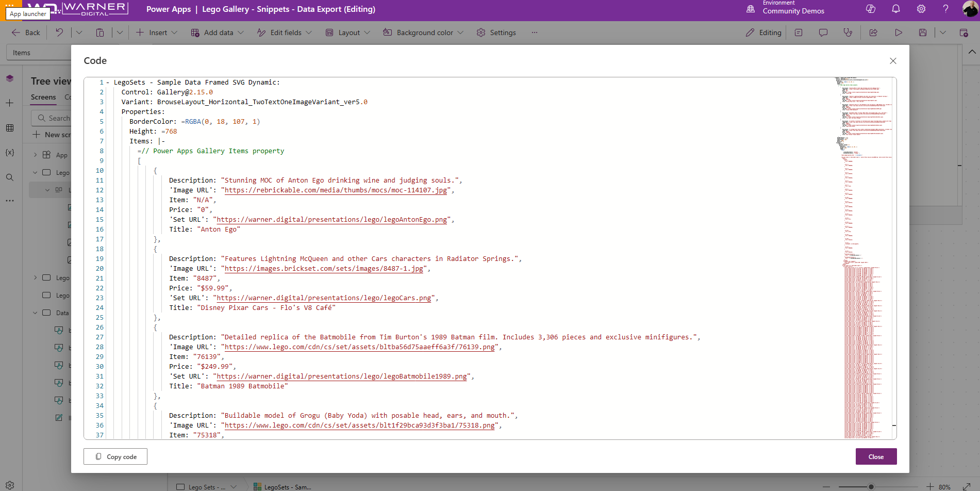Click the zoom out minus icon
This screenshot has height=491, width=980.
[826, 487]
